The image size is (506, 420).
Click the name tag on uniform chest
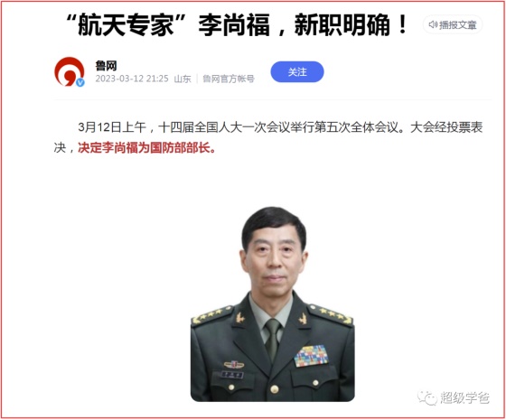[232, 375]
